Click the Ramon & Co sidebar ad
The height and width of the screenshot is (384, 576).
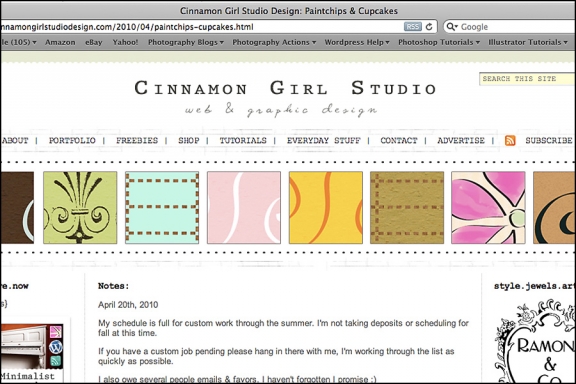click(x=534, y=341)
